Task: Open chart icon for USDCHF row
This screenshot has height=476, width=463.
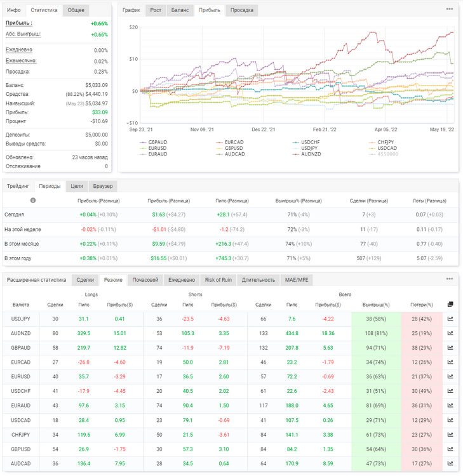Action: coord(450,391)
